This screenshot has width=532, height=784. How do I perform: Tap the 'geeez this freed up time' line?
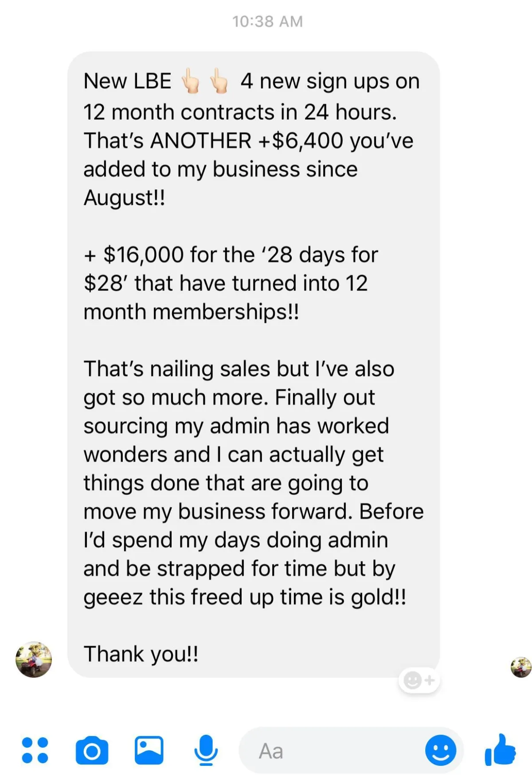point(244,597)
